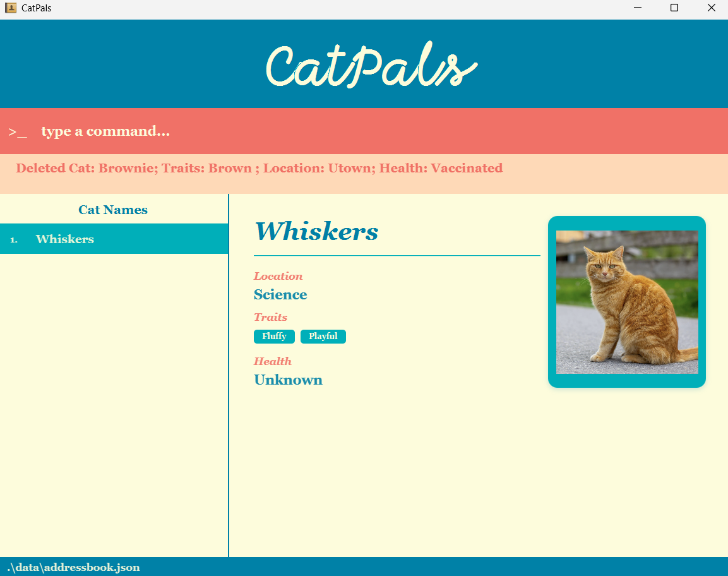Click the 'Traits' field label

[270, 317]
